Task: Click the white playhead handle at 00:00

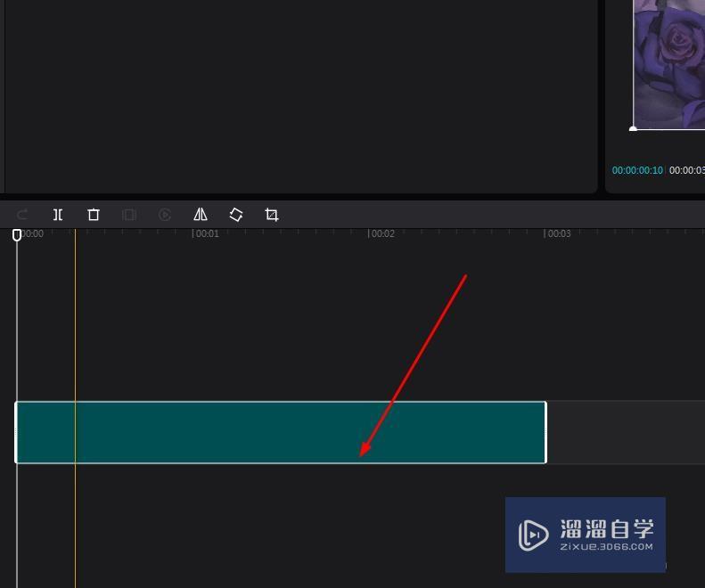Action: point(17,234)
